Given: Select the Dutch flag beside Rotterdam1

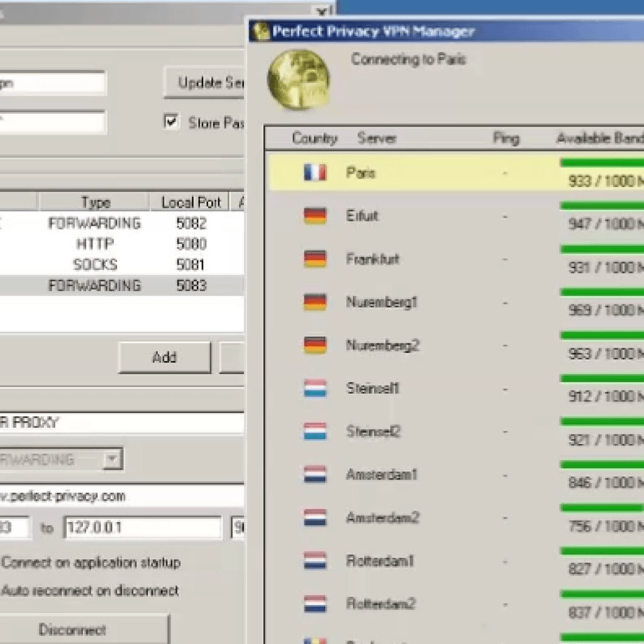Looking at the screenshot, I should click(x=315, y=560).
